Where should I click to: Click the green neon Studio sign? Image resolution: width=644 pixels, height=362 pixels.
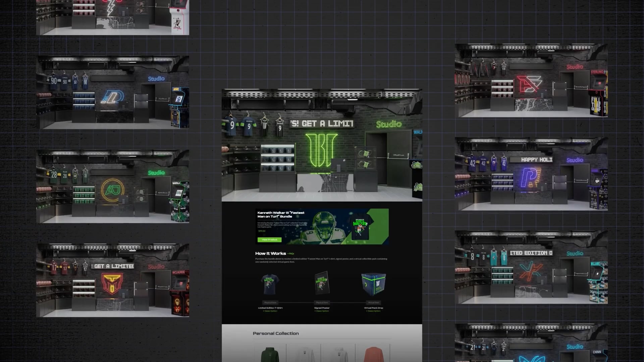388,124
